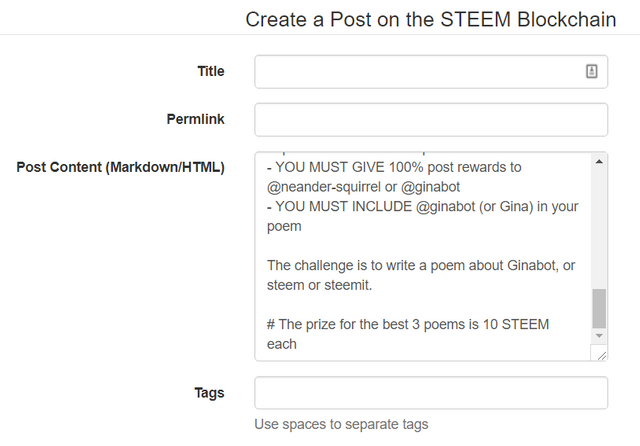Place cursor on 'YOU MUST INCLUDE @ginabot' line
The width and height of the screenshot is (640, 446).
point(410,206)
